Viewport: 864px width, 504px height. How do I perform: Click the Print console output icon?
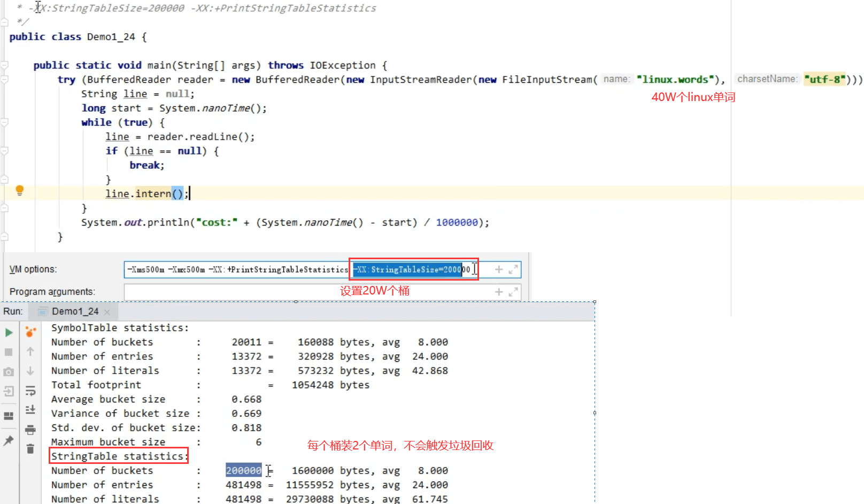coord(30,430)
